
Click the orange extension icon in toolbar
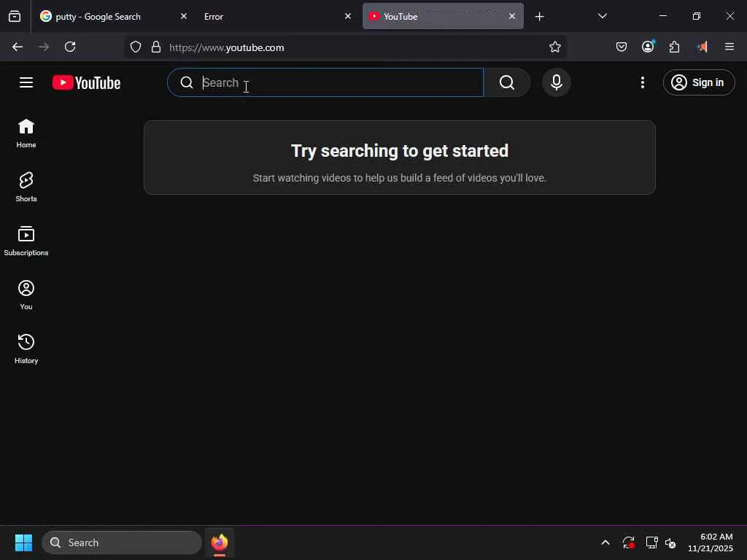703,47
